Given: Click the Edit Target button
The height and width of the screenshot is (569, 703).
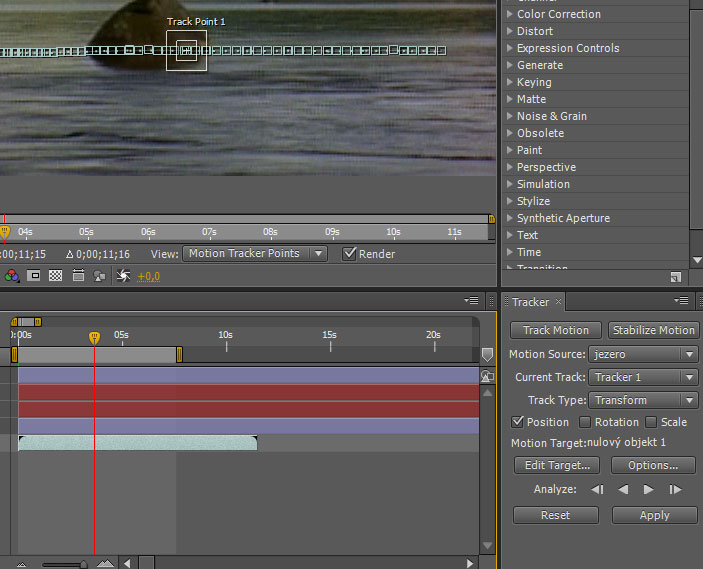Looking at the screenshot, I should pyautogui.click(x=557, y=465).
